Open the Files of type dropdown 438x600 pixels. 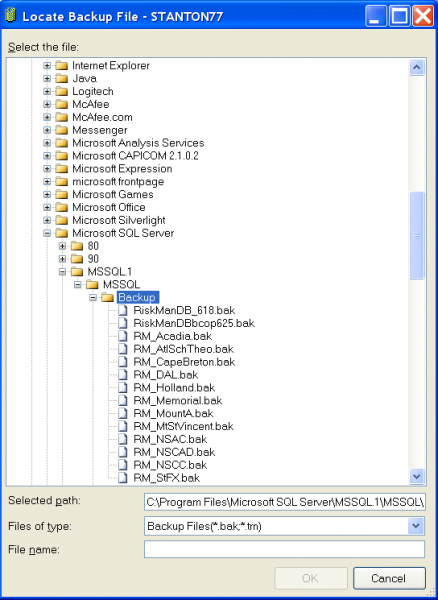point(416,527)
